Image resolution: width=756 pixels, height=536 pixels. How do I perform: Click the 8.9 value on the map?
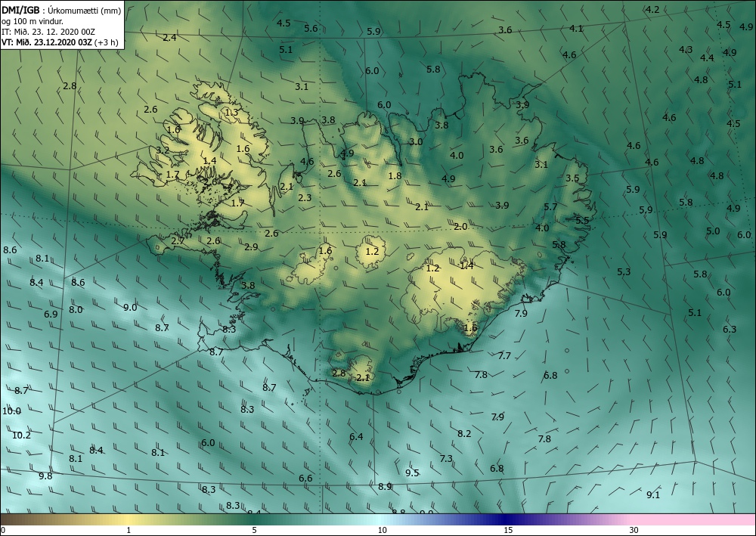coord(385,487)
